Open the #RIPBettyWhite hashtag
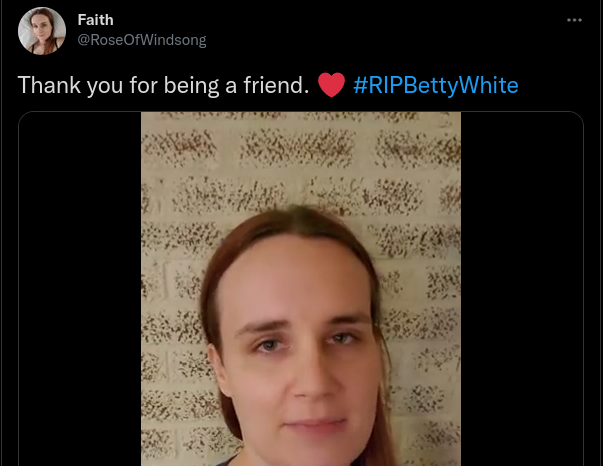This screenshot has height=466, width=603. (436, 85)
